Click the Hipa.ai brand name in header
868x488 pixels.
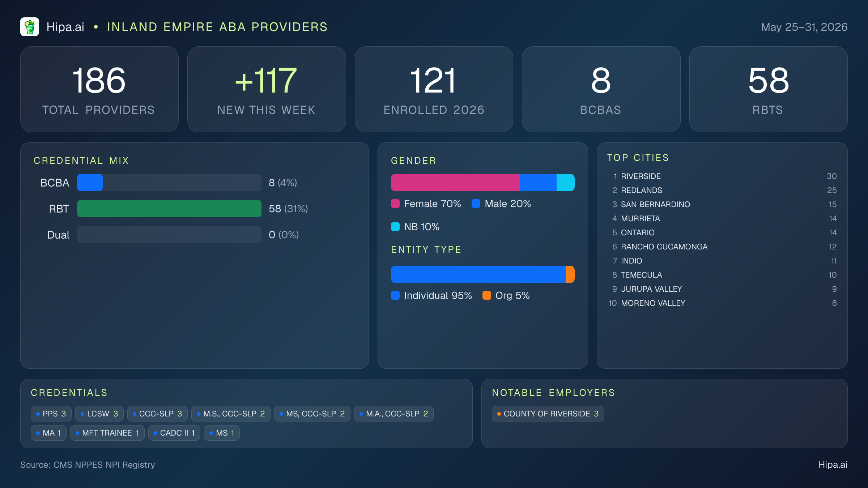pos(65,27)
